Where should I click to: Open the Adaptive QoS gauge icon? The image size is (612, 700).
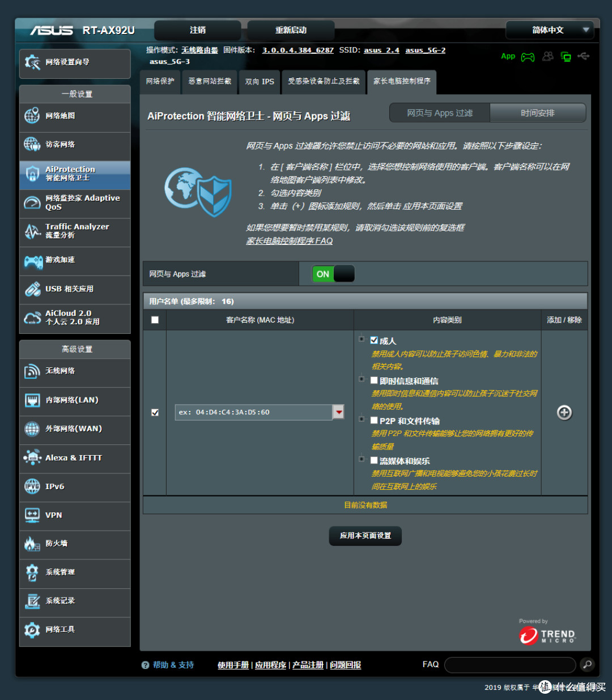coord(32,202)
